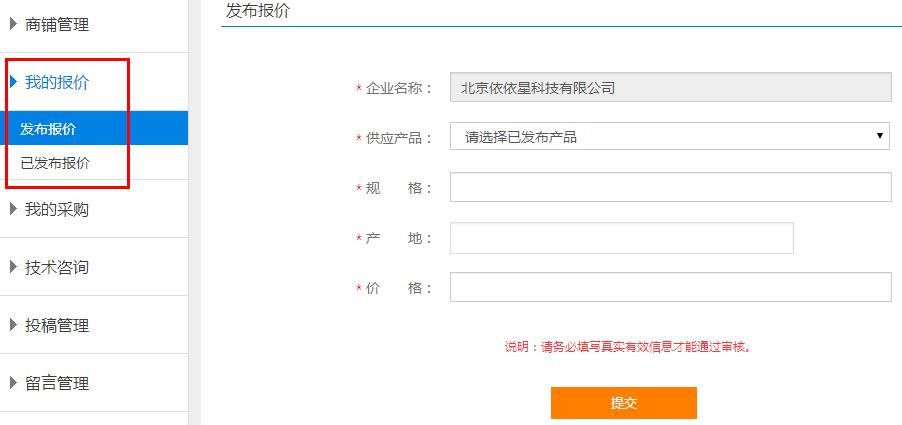Click the 产地 input field
The width and height of the screenshot is (902, 425).
(x=621, y=238)
